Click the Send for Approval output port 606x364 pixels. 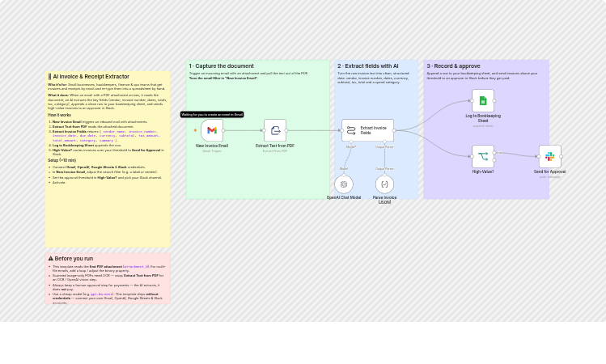(562, 156)
